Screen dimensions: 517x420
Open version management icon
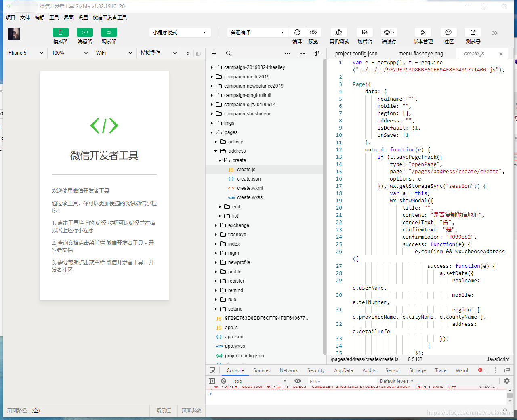[423, 32]
